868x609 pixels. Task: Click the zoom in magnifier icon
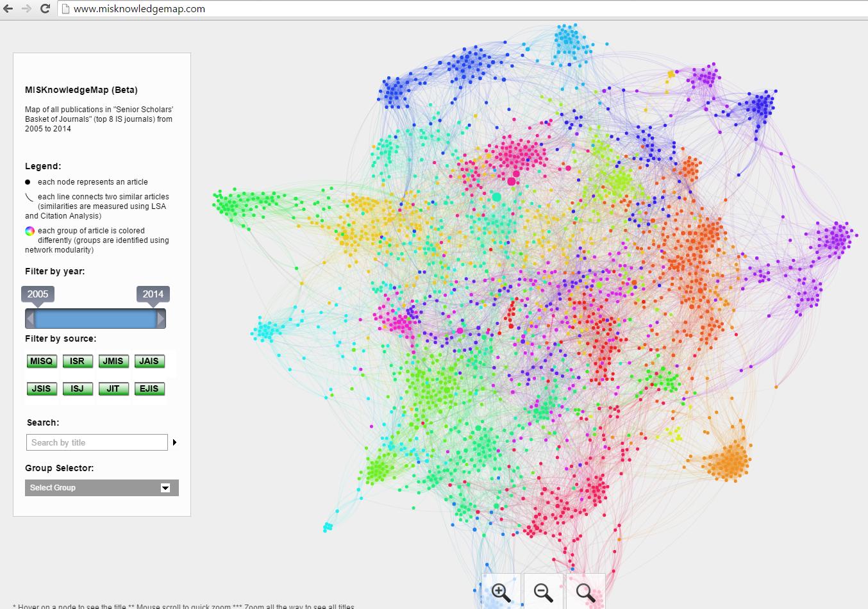click(x=501, y=592)
